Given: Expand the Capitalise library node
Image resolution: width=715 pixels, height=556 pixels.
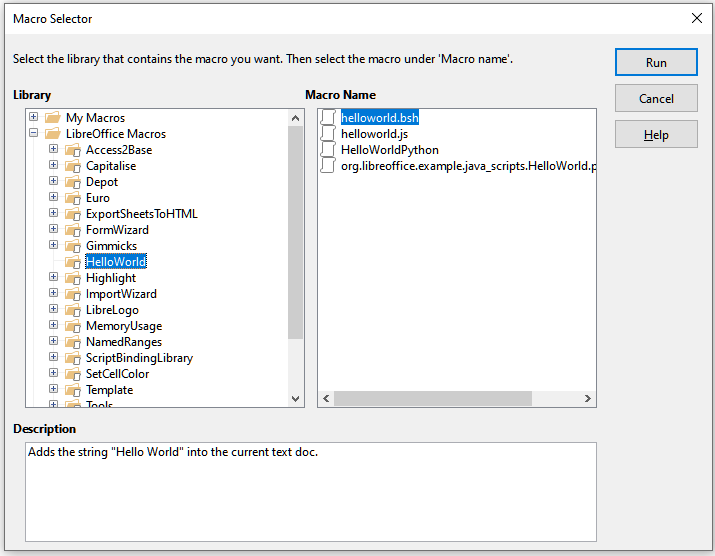Looking at the screenshot, I should (53, 165).
